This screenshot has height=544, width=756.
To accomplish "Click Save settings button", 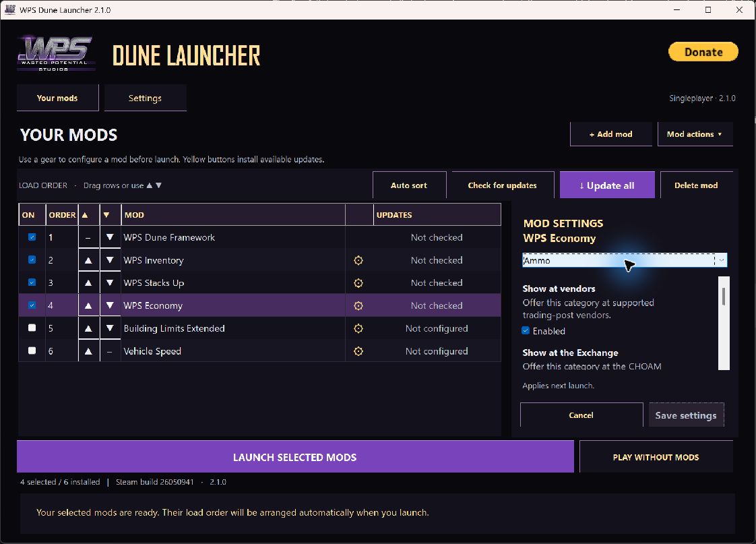I will click(686, 415).
